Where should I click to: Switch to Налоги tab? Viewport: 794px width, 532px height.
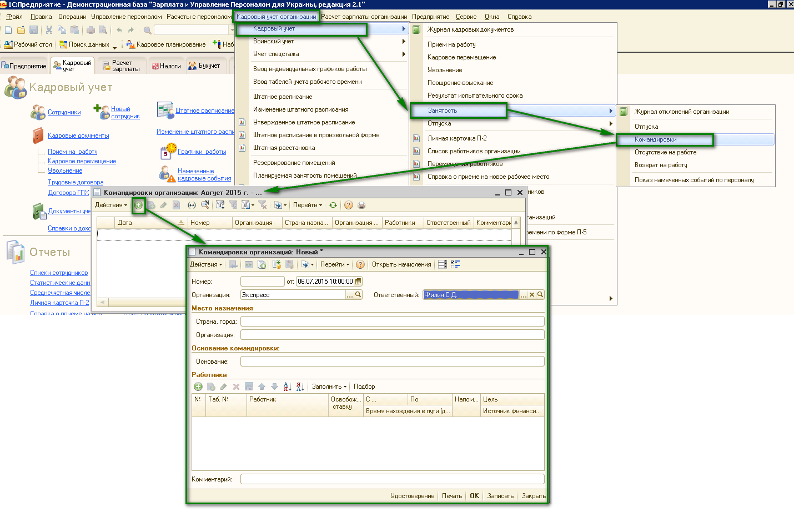coord(167,66)
